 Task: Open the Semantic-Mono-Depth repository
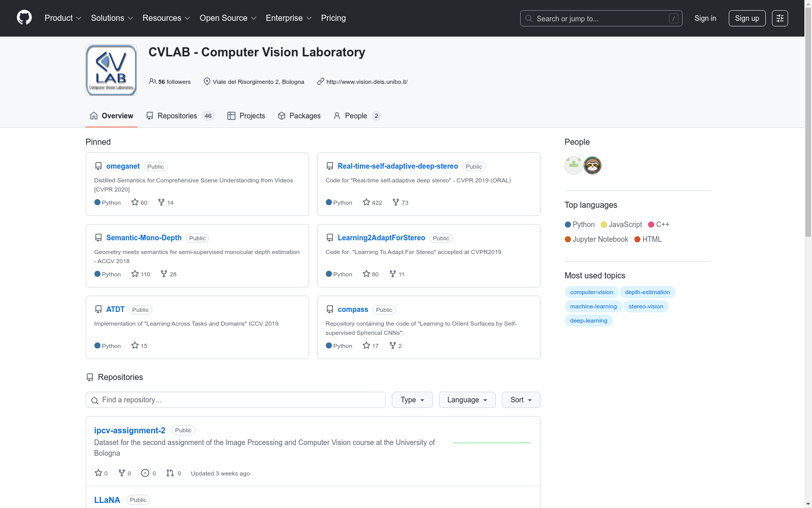(x=144, y=238)
